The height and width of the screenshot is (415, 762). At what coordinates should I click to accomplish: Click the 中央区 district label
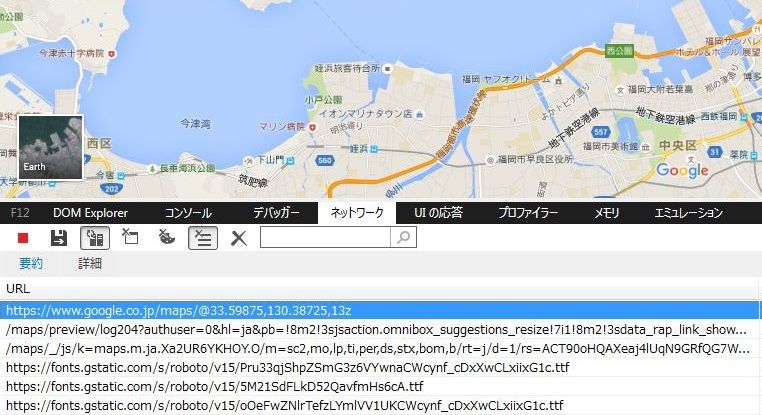(677, 145)
